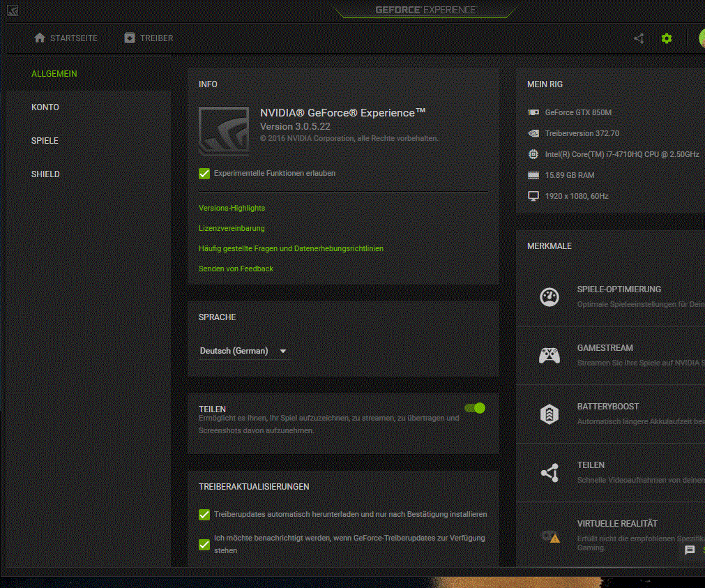Click the 'Version 3.0.5.22' text

pyautogui.click(x=295, y=126)
